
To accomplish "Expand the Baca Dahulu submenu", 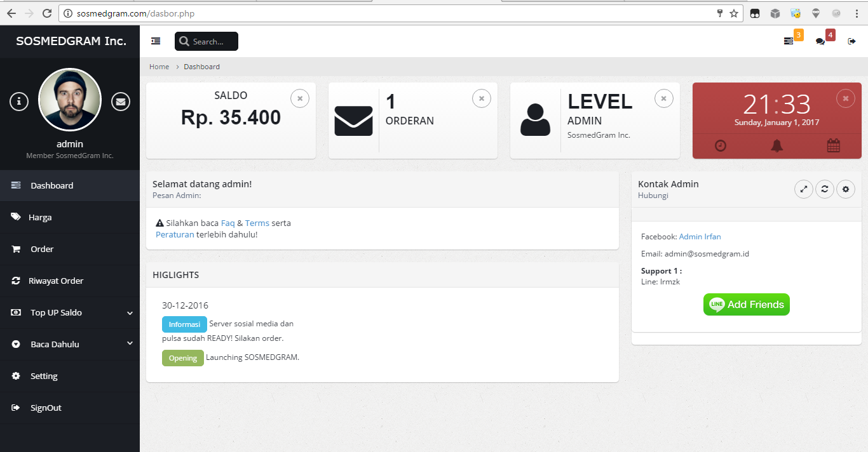I will pos(70,344).
